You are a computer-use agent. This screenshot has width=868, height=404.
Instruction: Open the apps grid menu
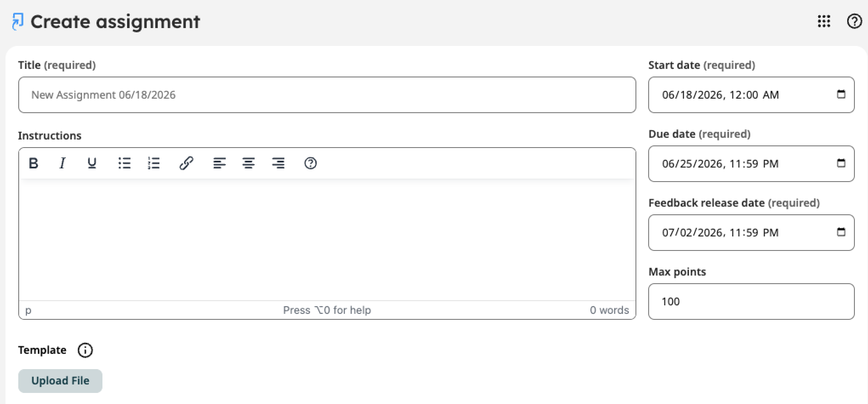tap(824, 21)
